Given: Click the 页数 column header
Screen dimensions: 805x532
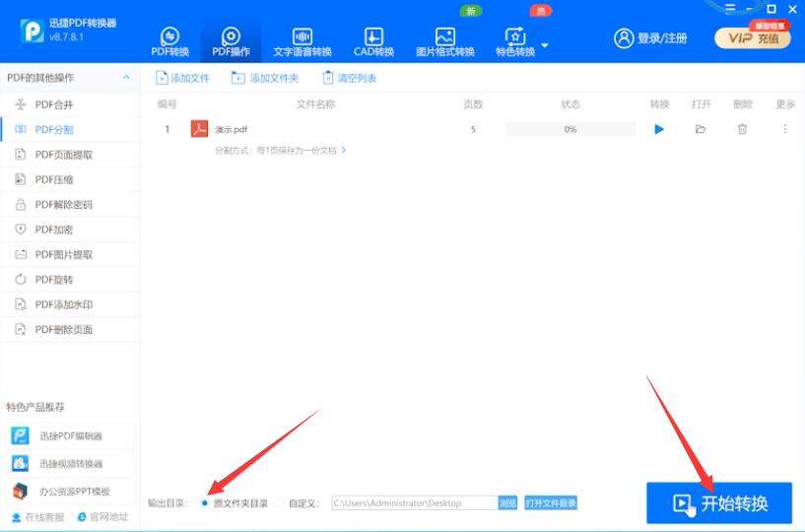Looking at the screenshot, I should (x=473, y=104).
